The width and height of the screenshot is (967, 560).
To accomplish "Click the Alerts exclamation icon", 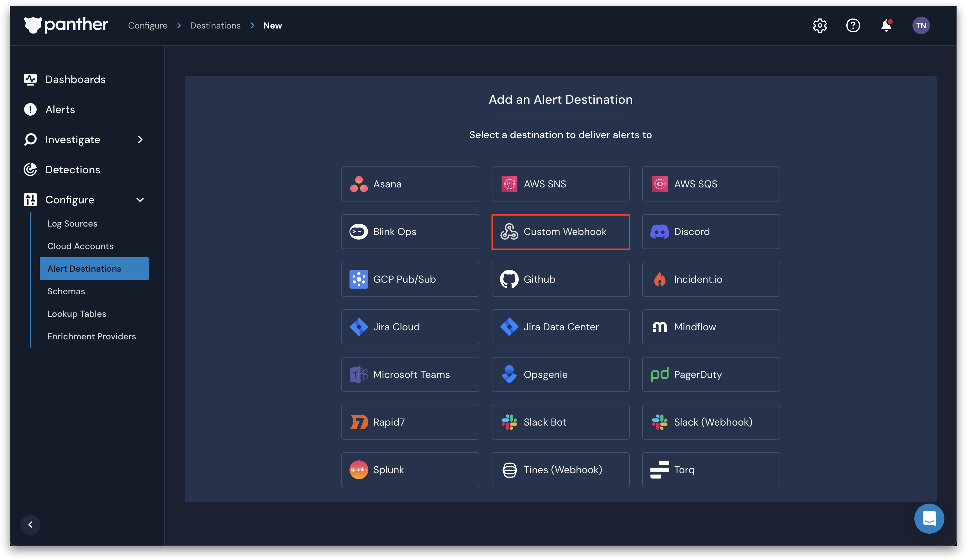I will [30, 110].
